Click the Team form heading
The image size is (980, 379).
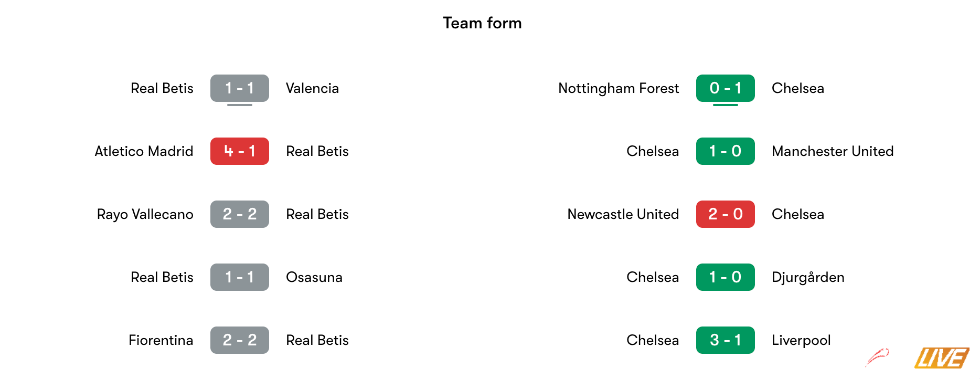(482, 23)
